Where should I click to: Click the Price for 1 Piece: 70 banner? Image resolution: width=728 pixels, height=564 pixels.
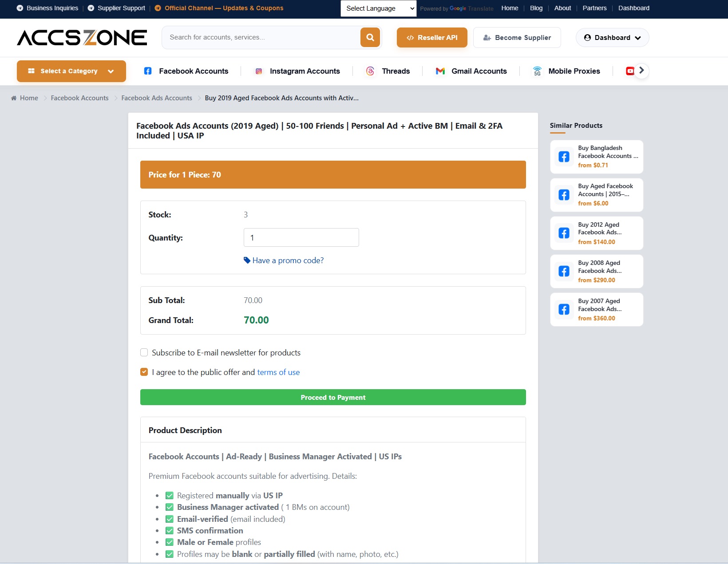coord(333,174)
